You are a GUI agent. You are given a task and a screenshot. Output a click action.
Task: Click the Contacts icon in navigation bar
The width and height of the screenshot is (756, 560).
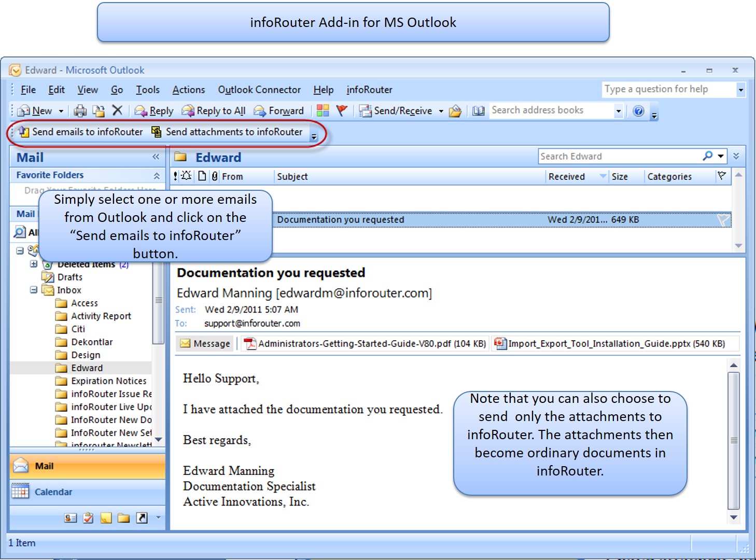pyautogui.click(x=71, y=517)
